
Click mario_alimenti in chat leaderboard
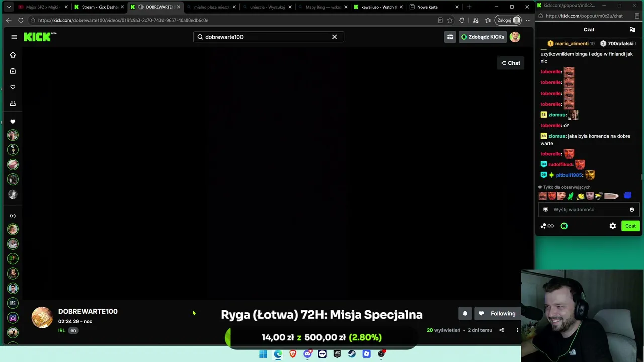click(572, 44)
